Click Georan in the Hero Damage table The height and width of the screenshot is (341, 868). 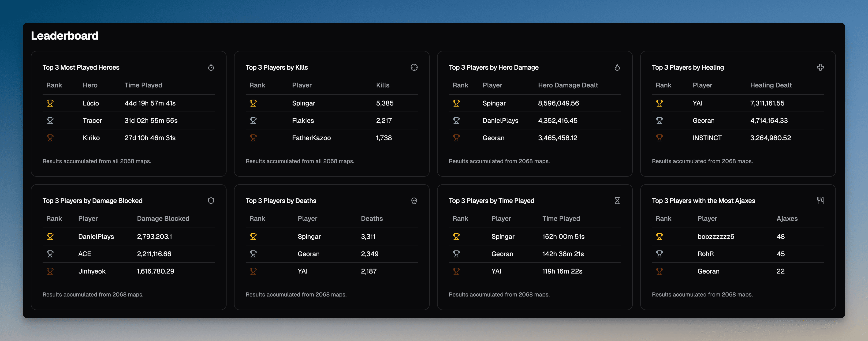(x=493, y=138)
